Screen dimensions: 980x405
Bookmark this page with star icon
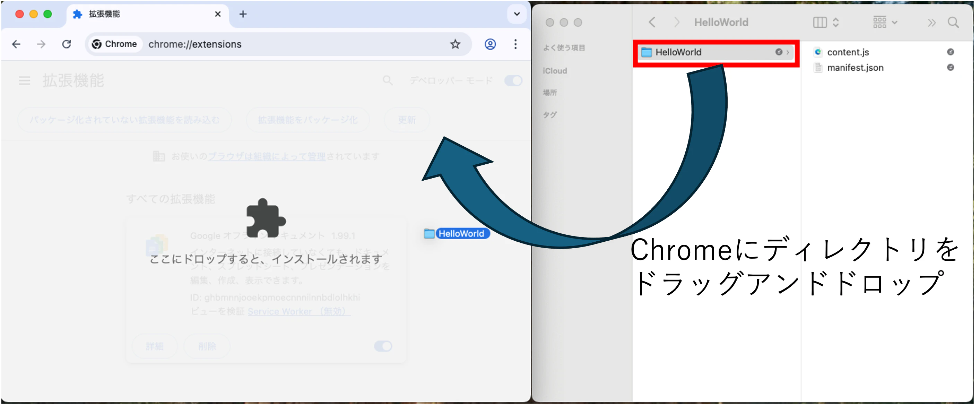pyautogui.click(x=456, y=44)
